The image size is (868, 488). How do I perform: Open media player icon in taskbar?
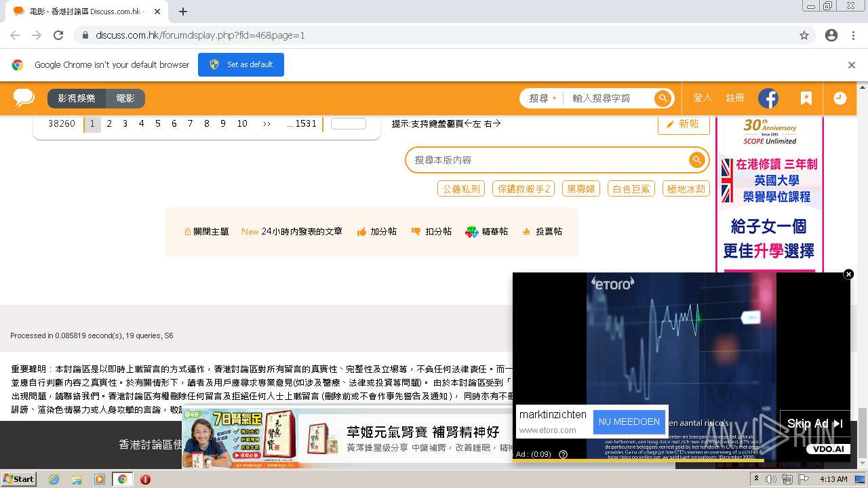tap(100, 479)
